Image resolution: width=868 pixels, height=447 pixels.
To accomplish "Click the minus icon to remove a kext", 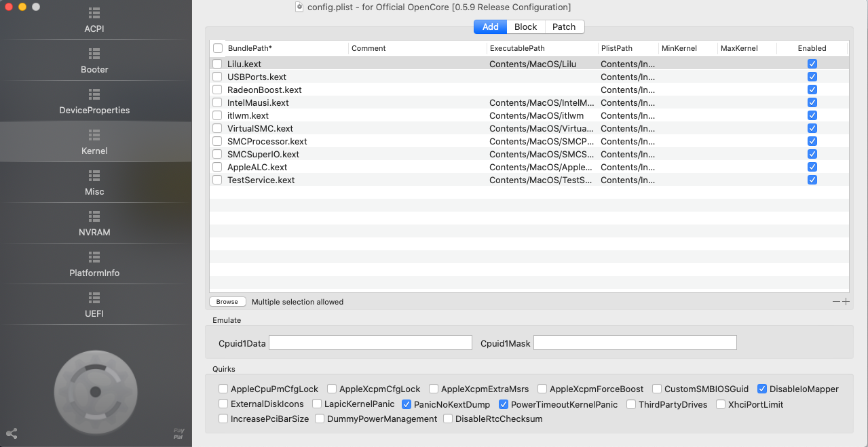I will 836,302.
